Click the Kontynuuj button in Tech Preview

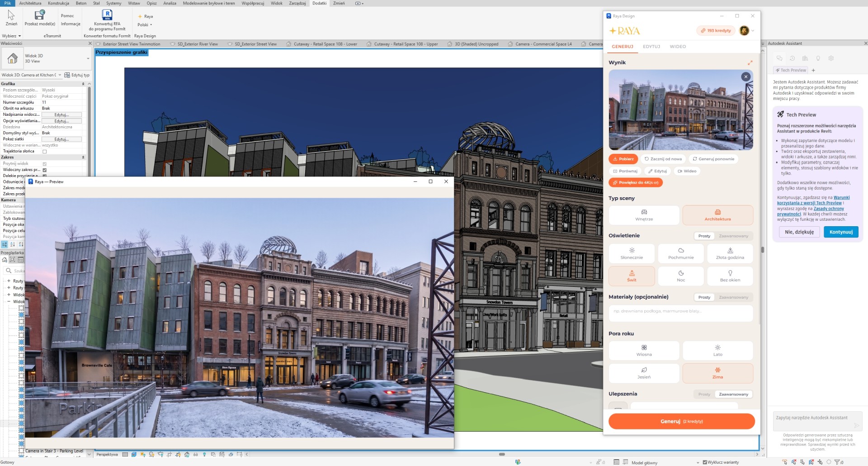click(x=841, y=232)
